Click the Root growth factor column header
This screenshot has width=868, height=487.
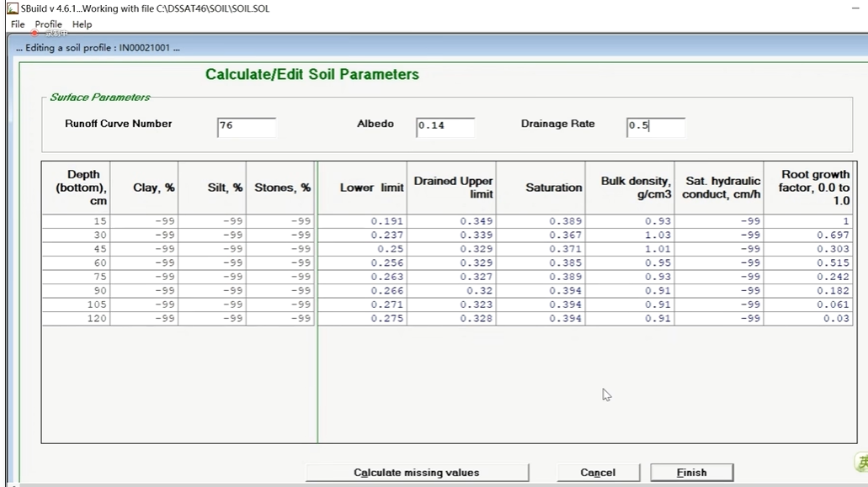coord(808,188)
